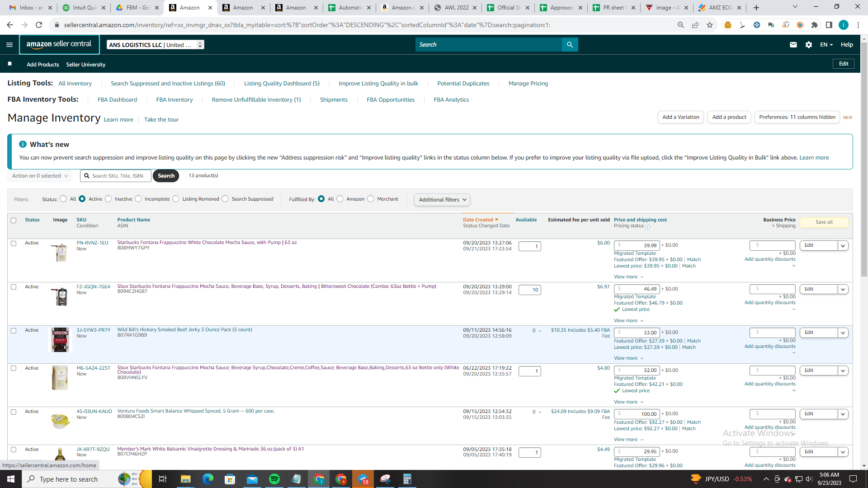Open File Explorer from the taskbar
The image size is (868, 488).
(185, 479)
